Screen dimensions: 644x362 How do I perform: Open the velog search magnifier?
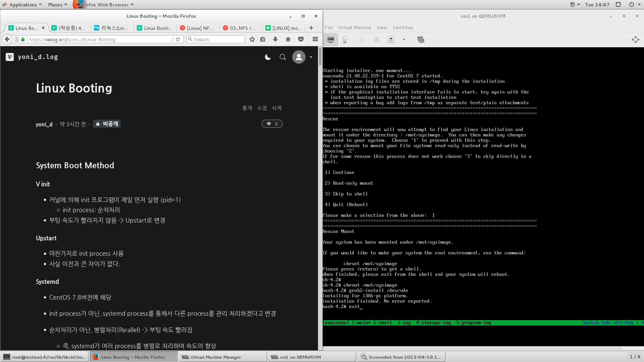point(283,57)
